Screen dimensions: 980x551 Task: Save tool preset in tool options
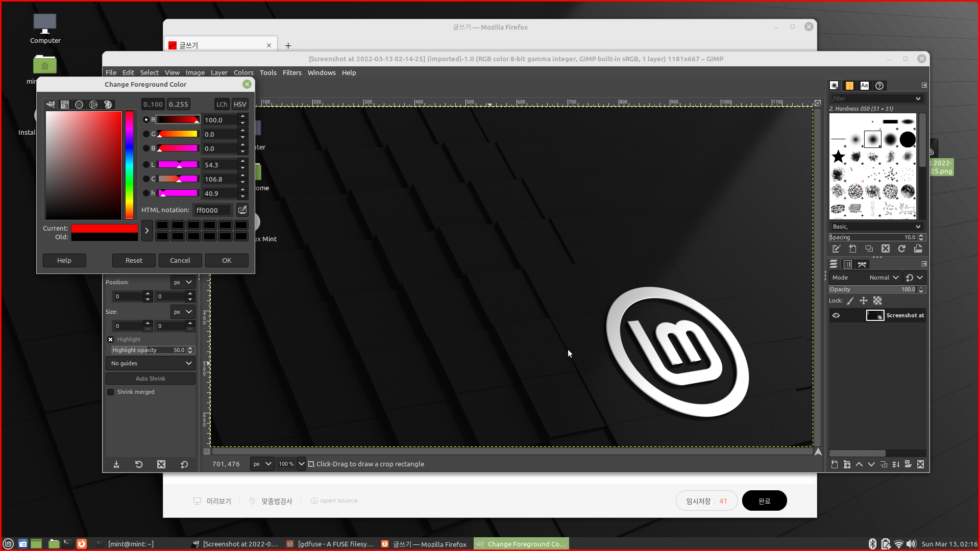click(116, 464)
